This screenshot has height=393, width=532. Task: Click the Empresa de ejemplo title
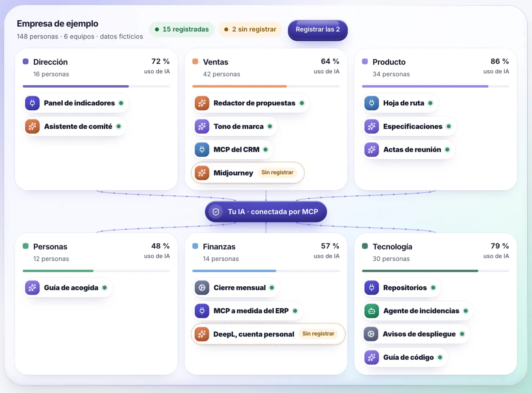(x=58, y=24)
